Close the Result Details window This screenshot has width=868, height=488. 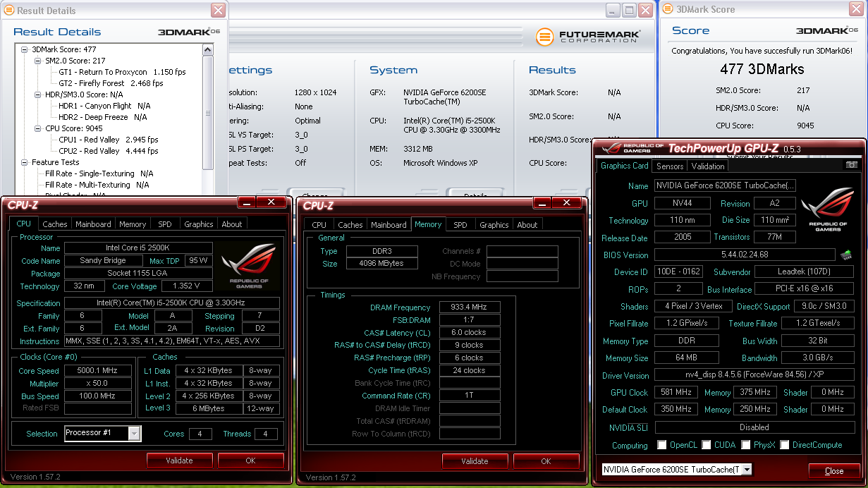click(x=219, y=10)
